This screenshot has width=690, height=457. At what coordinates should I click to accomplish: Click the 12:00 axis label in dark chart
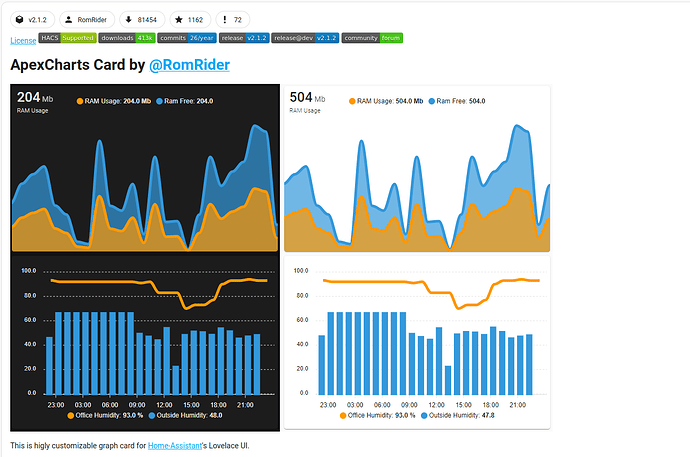coord(164,405)
